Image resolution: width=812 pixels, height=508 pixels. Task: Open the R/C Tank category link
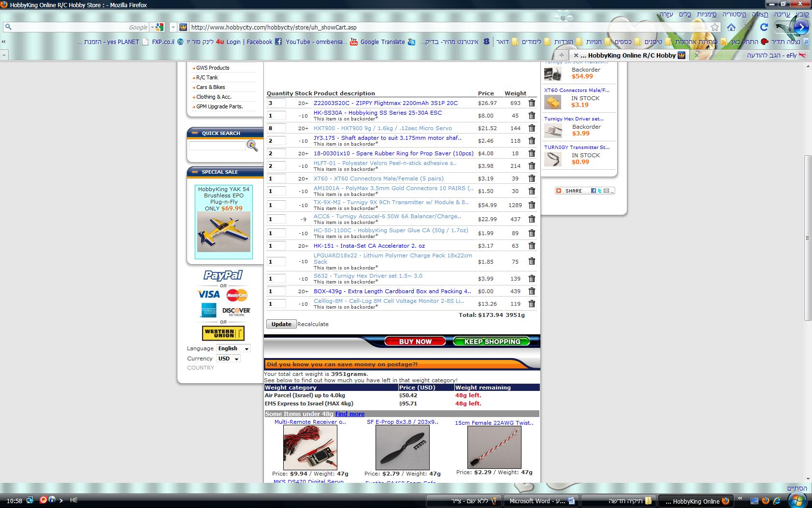pos(207,77)
